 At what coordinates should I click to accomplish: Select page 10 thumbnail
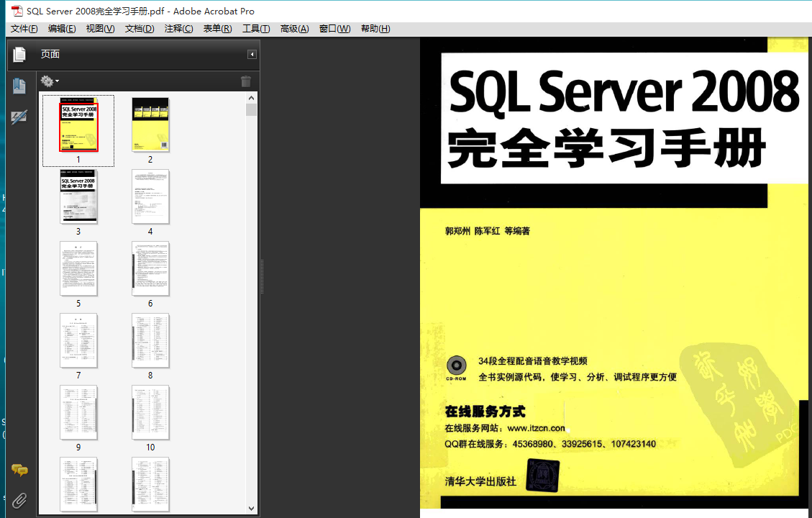[150, 412]
